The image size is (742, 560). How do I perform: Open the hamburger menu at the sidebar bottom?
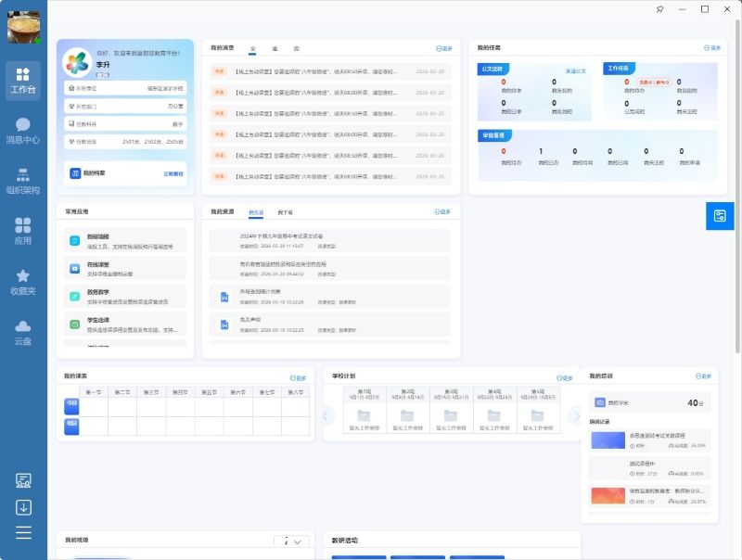point(23,532)
